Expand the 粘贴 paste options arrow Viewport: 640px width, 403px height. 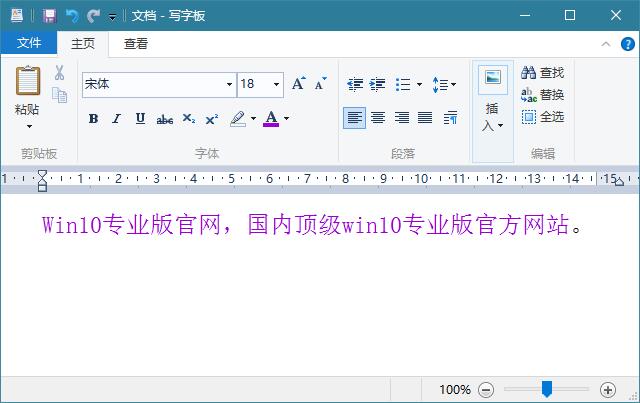click(29, 127)
